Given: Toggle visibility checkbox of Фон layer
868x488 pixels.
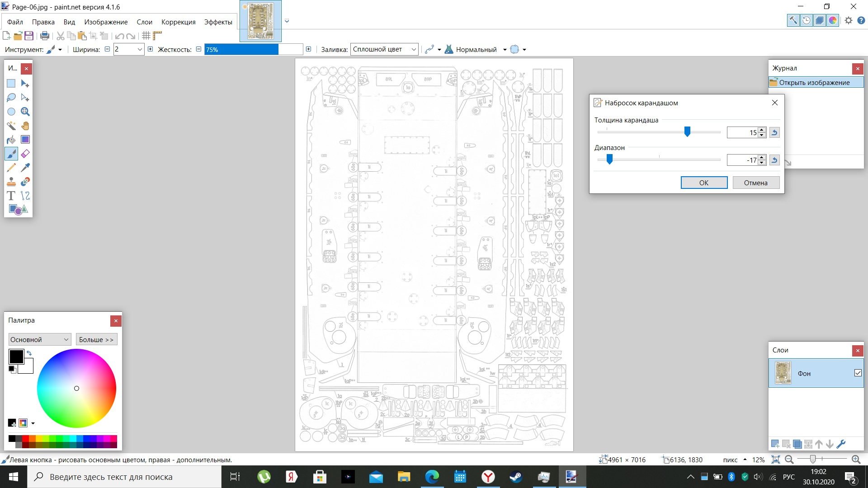Looking at the screenshot, I should (858, 373).
